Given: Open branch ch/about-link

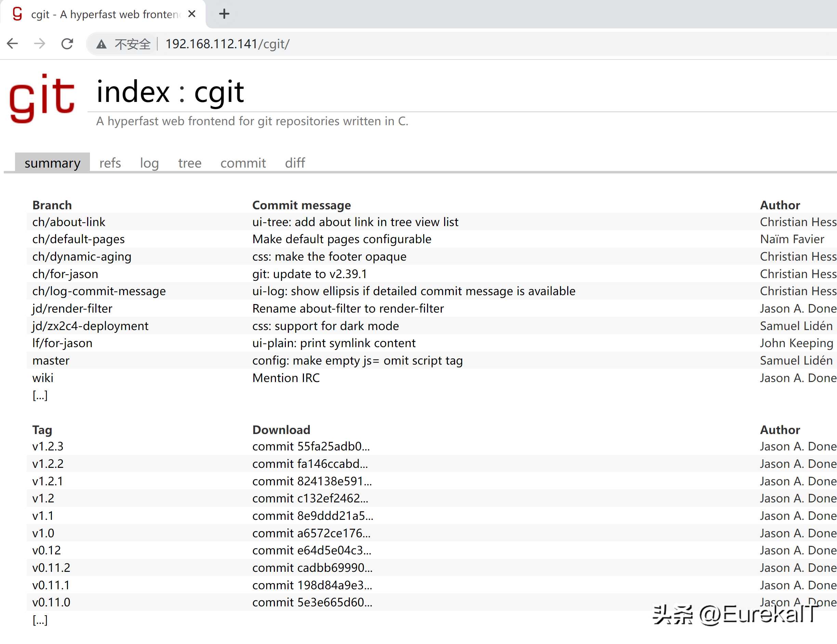Looking at the screenshot, I should click(69, 222).
